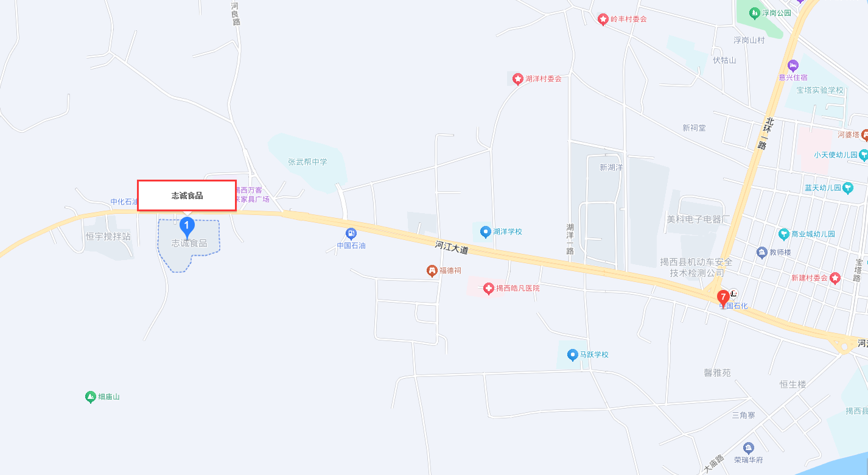Click the red marker numbered 7
This screenshot has width=868, height=475.
[x=723, y=298]
